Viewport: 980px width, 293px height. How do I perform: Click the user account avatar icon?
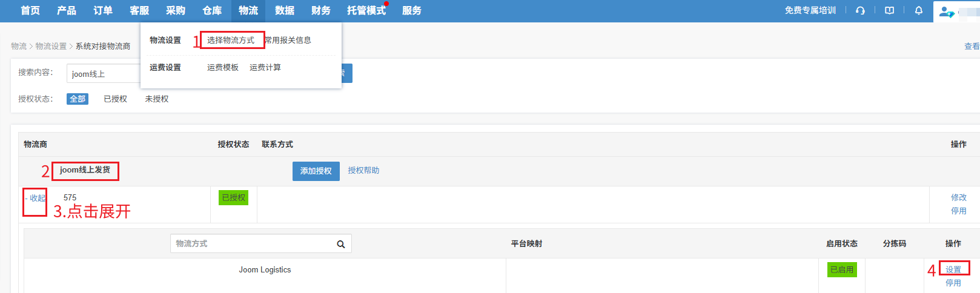pyautogui.click(x=946, y=12)
